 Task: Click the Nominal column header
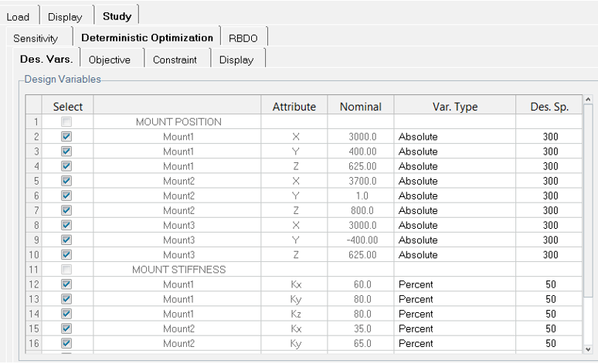(361, 107)
